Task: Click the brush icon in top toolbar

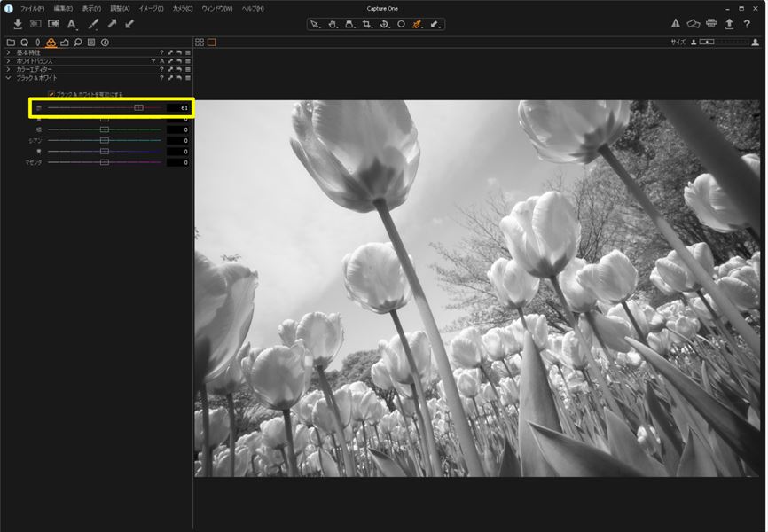Action: pos(93,24)
